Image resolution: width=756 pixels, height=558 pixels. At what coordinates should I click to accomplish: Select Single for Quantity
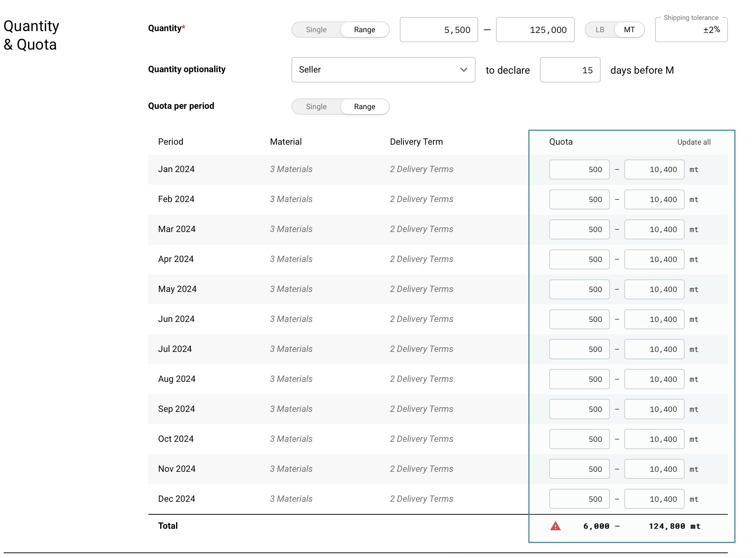point(316,30)
